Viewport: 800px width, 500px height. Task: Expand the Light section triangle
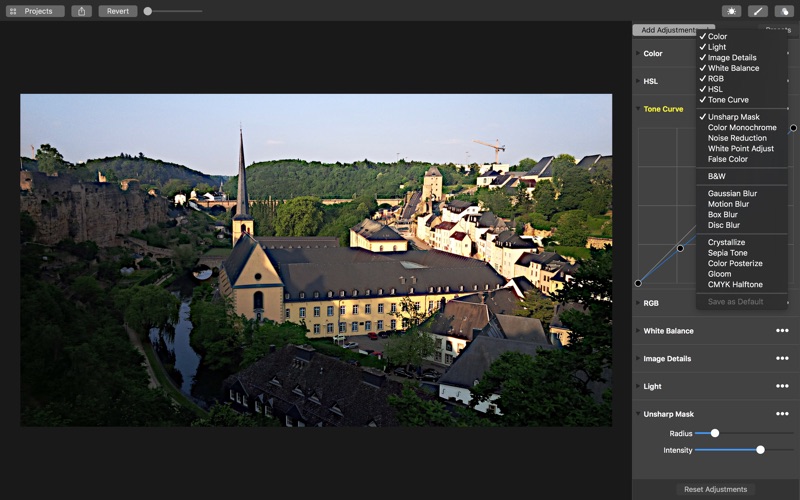[x=638, y=386]
